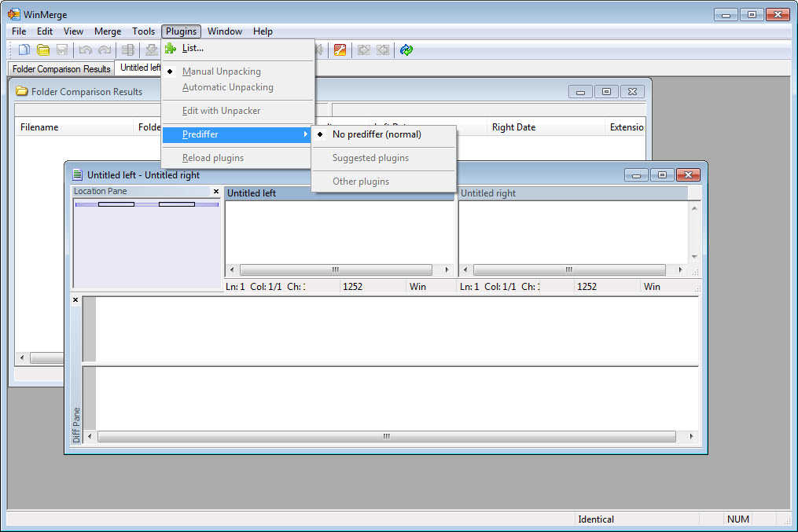Choose List... from Plugins menu

[x=237, y=48]
